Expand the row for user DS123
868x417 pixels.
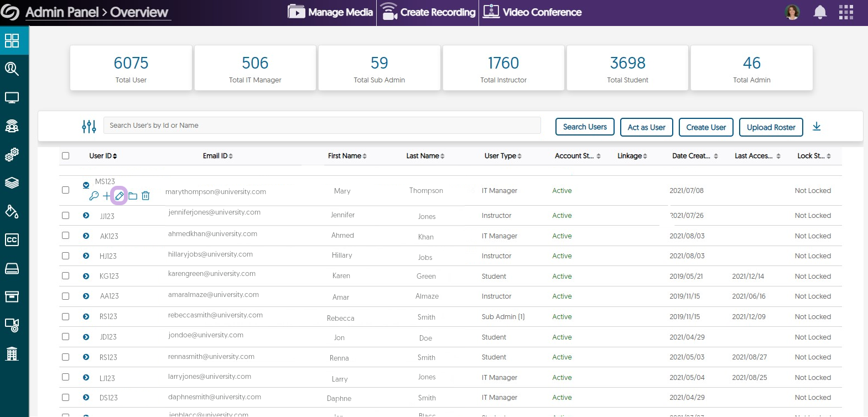coord(86,398)
